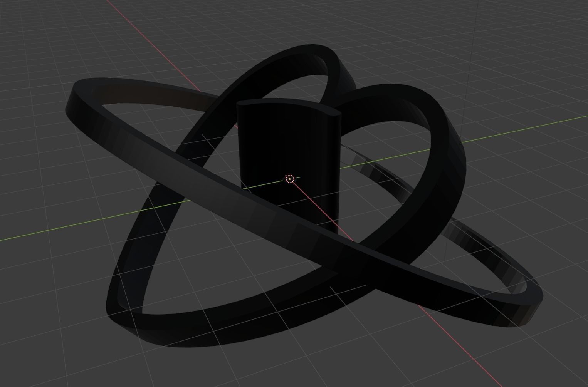Click the 3D cursor at the scene origin

(290, 179)
